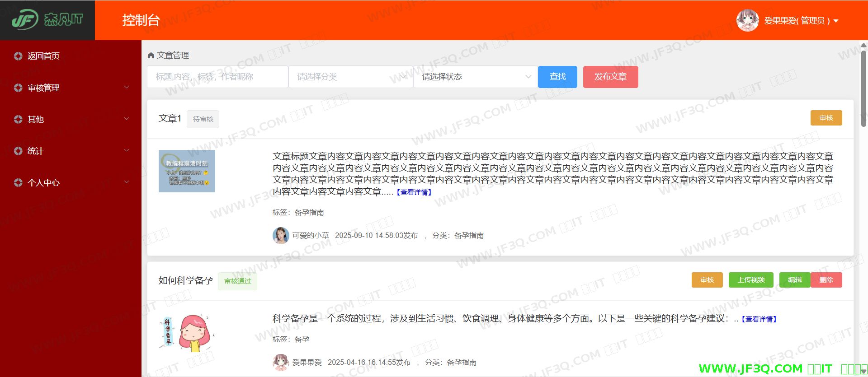Delete the 如何科学备孕 article

pyautogui.click(x=826, y=280)
